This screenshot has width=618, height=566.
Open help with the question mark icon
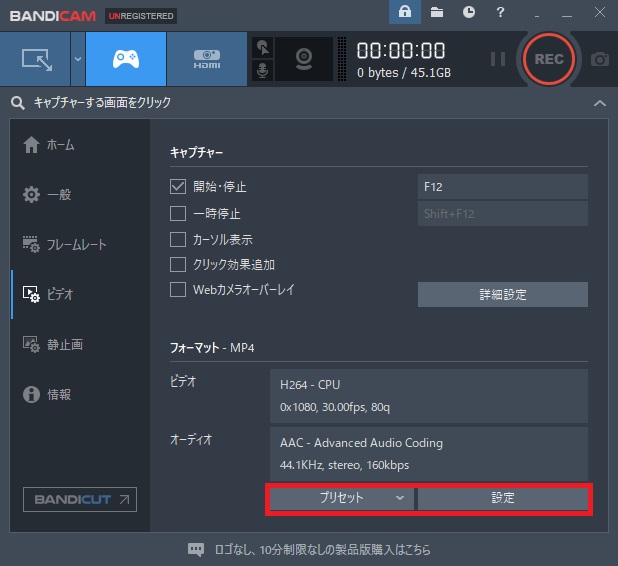point(500,12)
